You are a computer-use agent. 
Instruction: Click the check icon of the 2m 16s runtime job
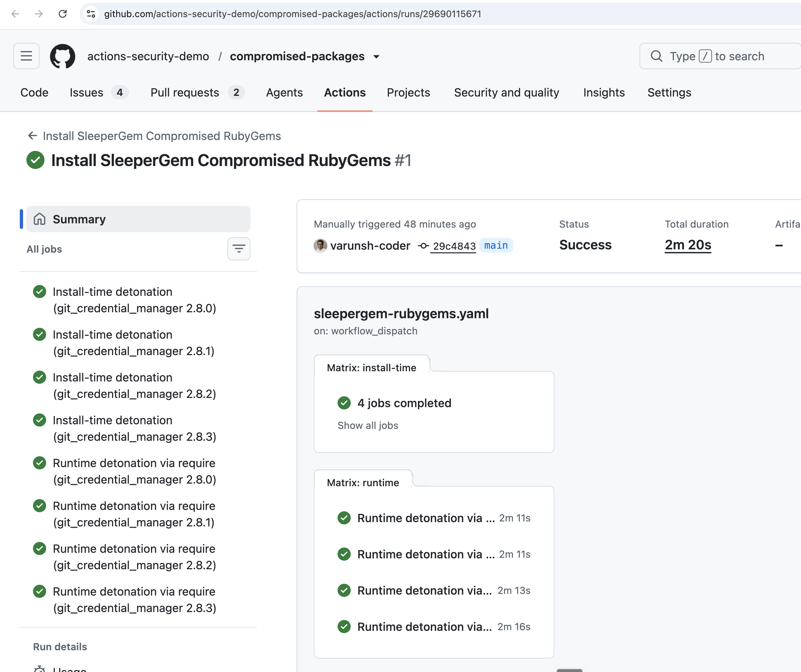(344, 627)
